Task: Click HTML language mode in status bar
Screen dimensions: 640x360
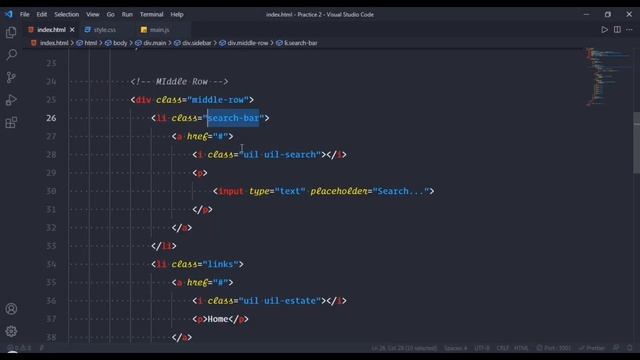Action: [521, 348]
